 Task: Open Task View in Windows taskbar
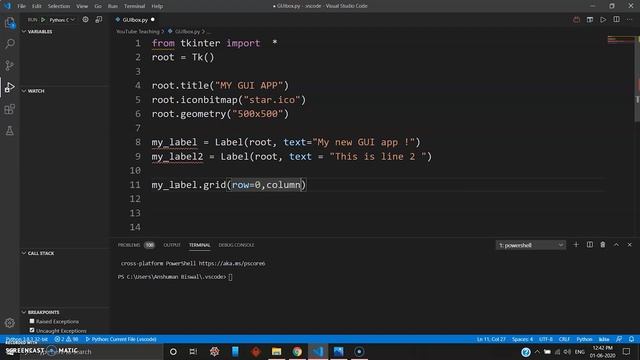(193, 351)
